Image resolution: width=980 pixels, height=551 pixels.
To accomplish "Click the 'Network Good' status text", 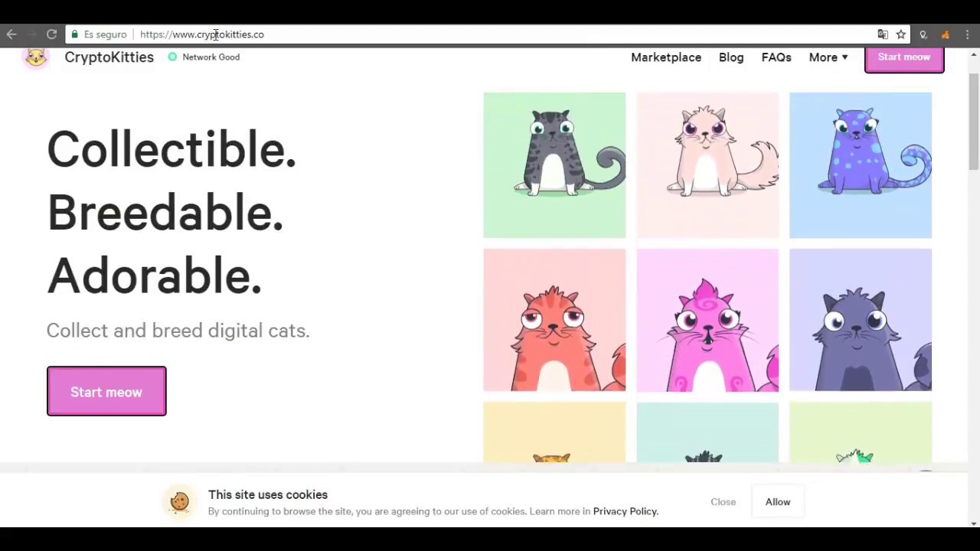I will click(x=211, y=57).
